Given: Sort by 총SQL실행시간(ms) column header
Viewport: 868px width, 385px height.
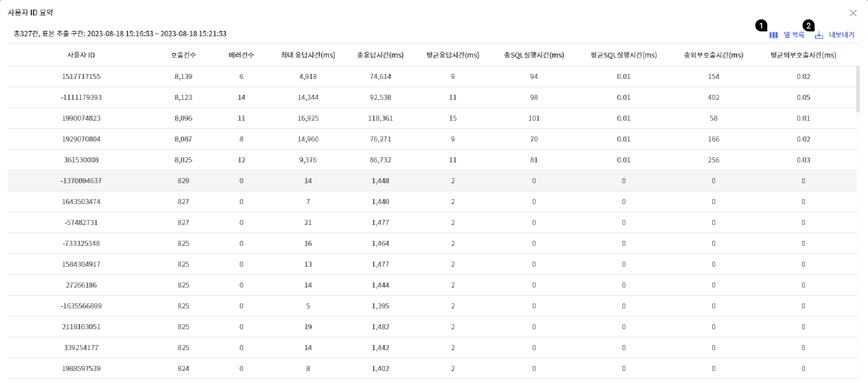Looking at the screenshot, I should tap(534, 55).
